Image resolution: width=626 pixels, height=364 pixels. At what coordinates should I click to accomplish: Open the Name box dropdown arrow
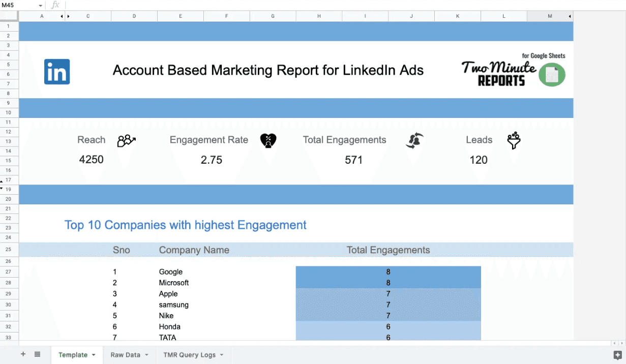[x=41, y=5]
